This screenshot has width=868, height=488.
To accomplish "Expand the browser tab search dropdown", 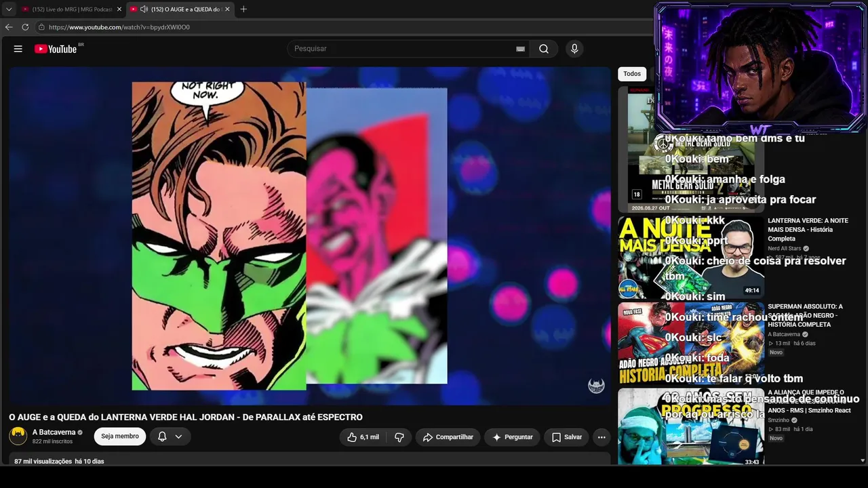I will 9,9.
